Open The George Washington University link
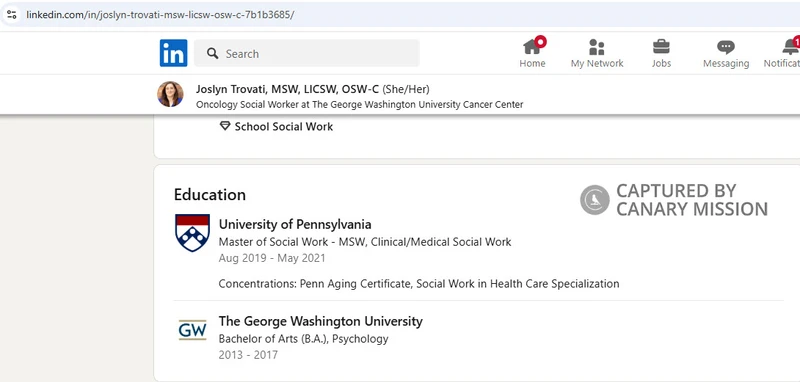Screen dimensions: 800x382 click(x=320, y=321)
